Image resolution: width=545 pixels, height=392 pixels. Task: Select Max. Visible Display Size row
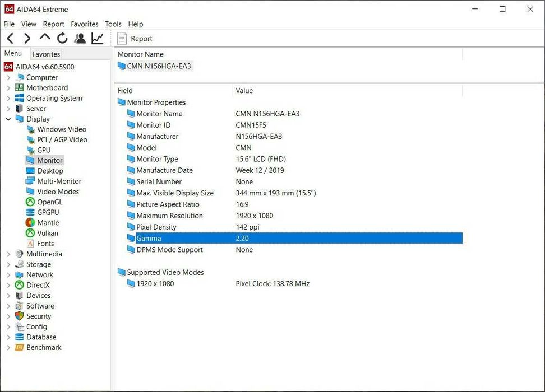[x=295, y=193]
